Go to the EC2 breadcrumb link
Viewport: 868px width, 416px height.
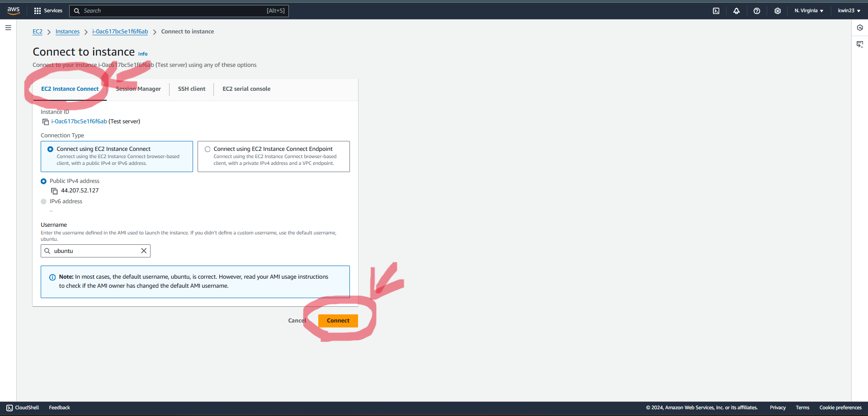(38, 32)
